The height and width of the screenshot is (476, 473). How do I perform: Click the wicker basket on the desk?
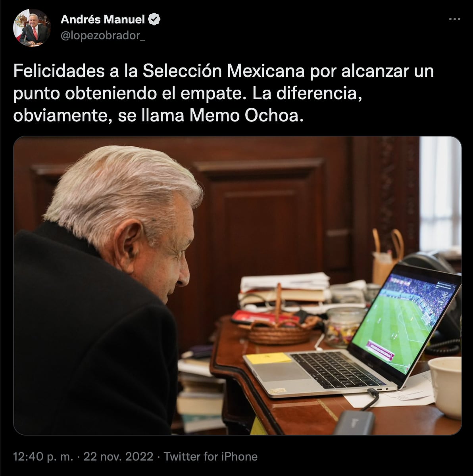coord(280,330)
